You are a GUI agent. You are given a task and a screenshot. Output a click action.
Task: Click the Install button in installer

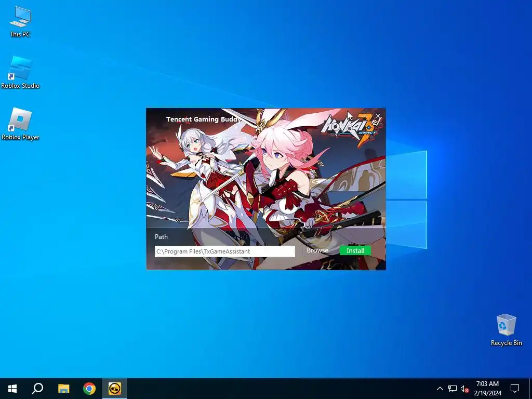[355, 250]
